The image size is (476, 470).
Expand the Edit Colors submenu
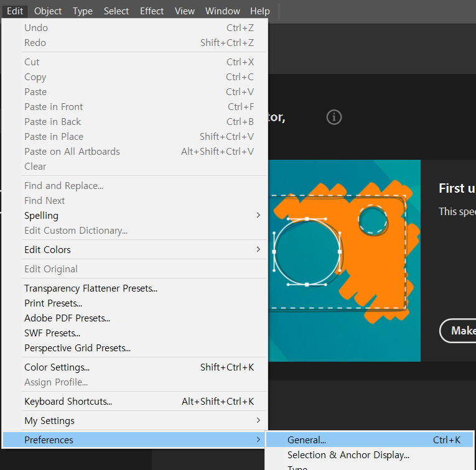coord(135,250)
